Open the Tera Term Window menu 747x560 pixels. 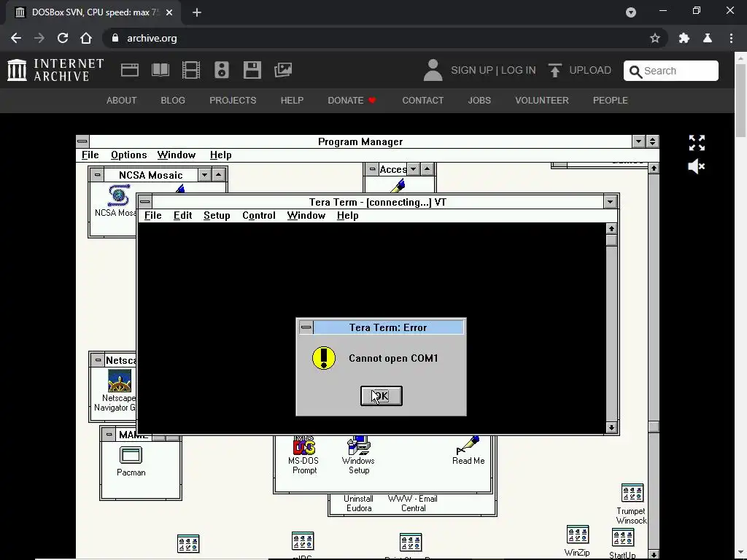tap(306, 216)
